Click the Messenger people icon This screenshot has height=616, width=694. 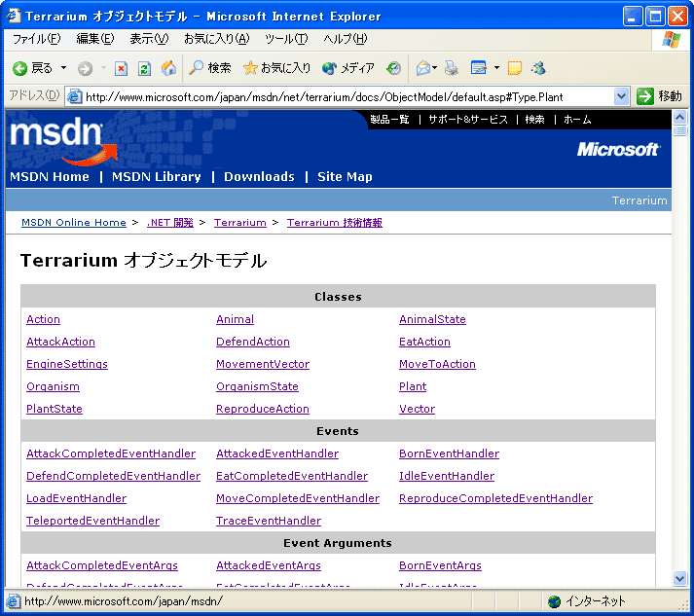[x=538, y=68]
